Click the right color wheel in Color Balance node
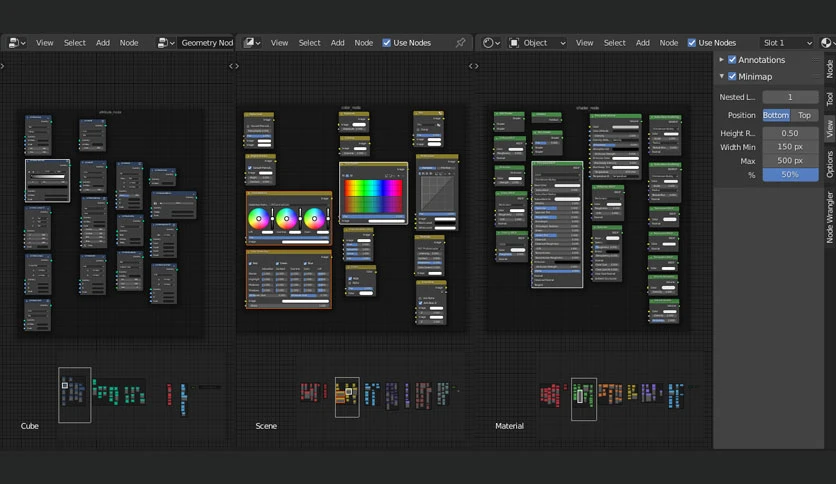836x484 pixels. (x=315, y=219)
